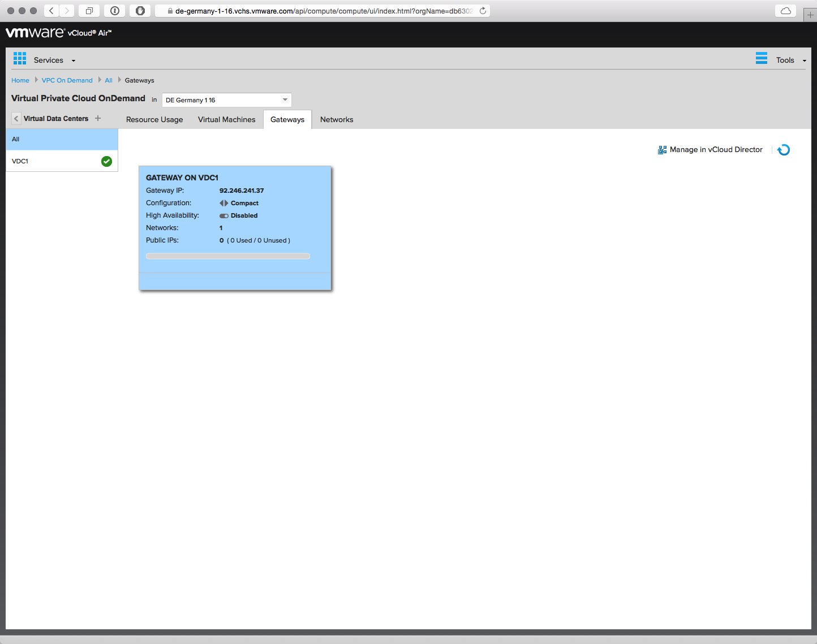
Task: Click the refresh gateways icon
Action: [x=784, y=150]
